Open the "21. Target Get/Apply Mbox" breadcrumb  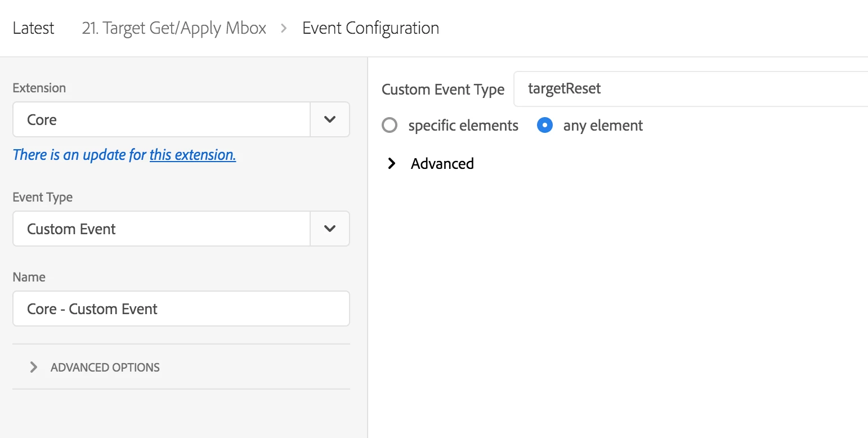click(x=174, y=28)
